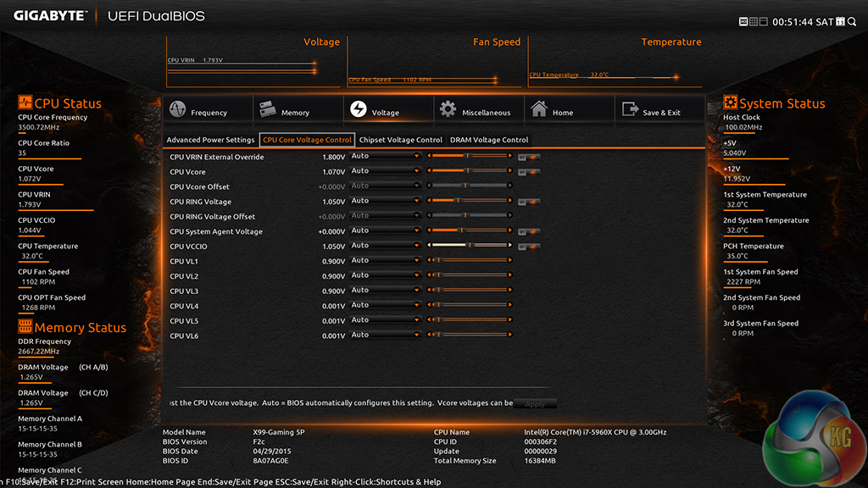Click the CPU VCCIO voltage slider
The height and width of the screenshot is (488, 868).
469,247
